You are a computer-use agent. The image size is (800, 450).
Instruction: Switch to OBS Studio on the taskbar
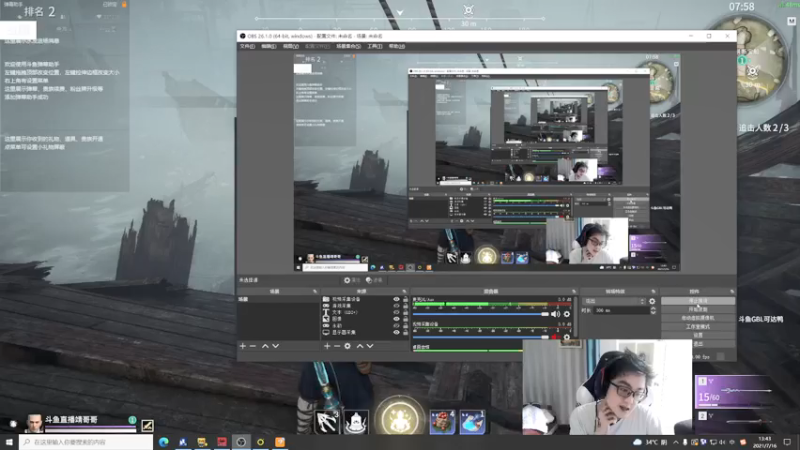pos(241,442)
